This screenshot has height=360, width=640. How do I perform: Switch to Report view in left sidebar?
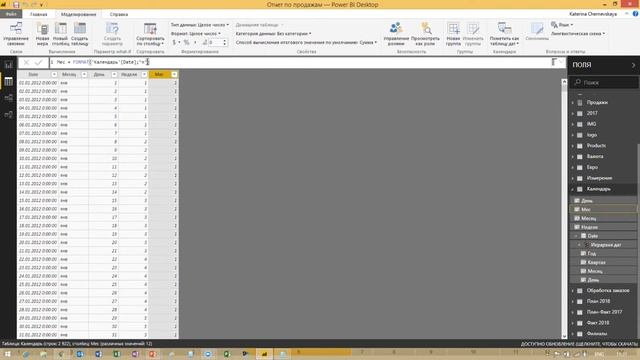pyautogui.click(x=9, y=65)
